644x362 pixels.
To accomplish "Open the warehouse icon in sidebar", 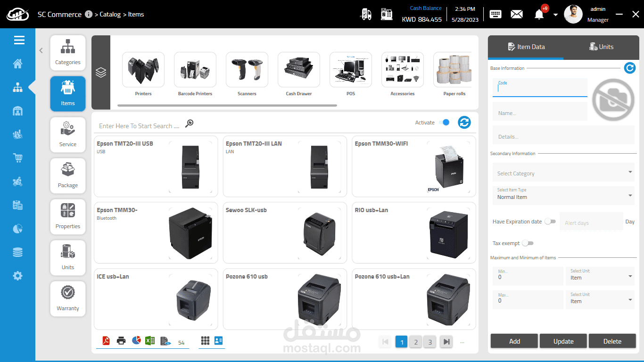I will pos(18,111).
